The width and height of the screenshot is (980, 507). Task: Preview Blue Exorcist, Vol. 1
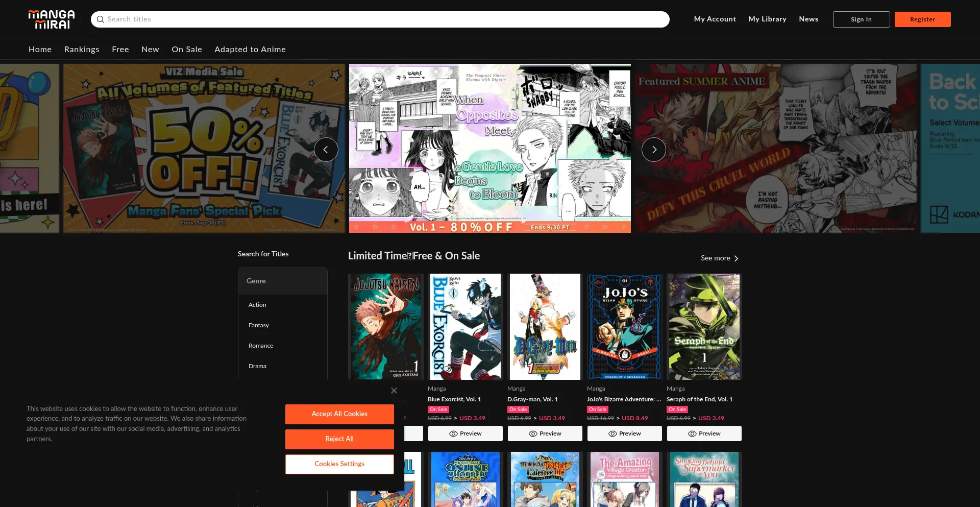(465, 433)
